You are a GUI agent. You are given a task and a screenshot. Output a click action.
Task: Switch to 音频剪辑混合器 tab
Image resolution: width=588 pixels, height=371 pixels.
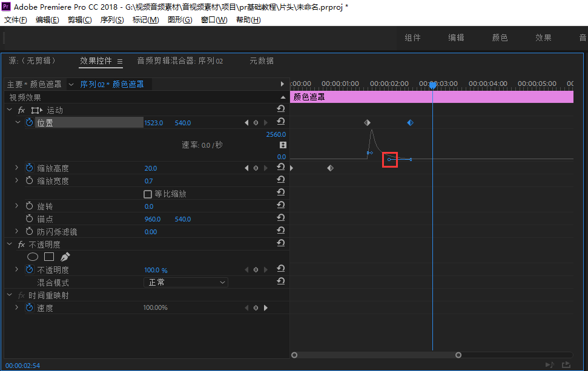[180, 61]
